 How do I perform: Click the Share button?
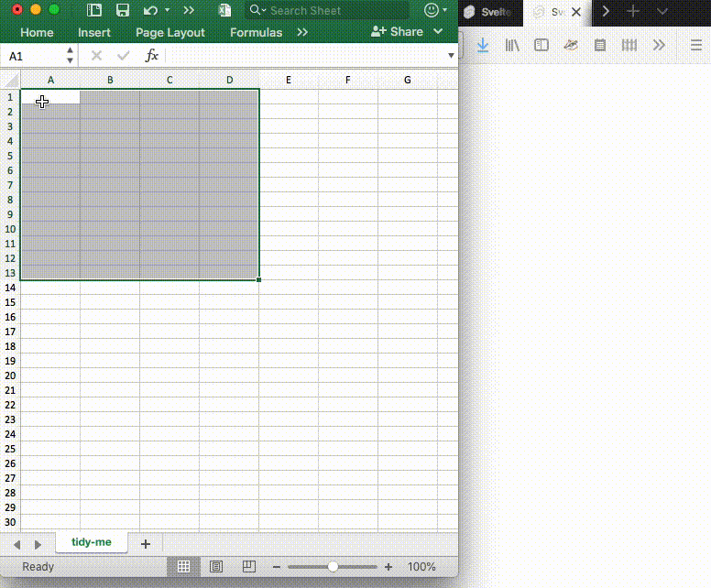pyautogui.click(x=398, y=31)
